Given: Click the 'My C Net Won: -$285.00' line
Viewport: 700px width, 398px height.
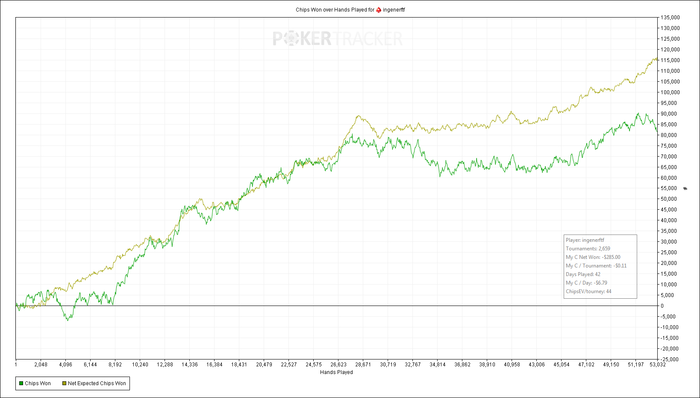Looking at the screenshot, I should pyautogui.click(x=593, y=257).
